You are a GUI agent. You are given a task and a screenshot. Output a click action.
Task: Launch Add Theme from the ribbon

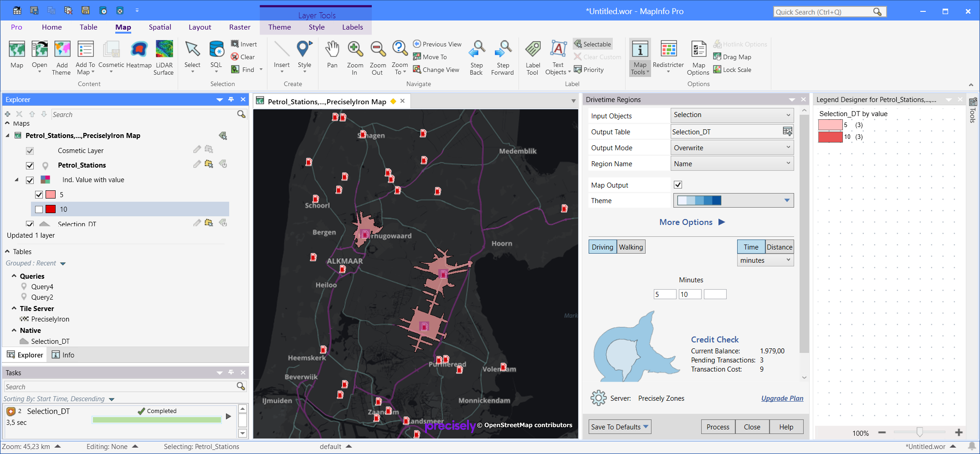coord(62,57)
